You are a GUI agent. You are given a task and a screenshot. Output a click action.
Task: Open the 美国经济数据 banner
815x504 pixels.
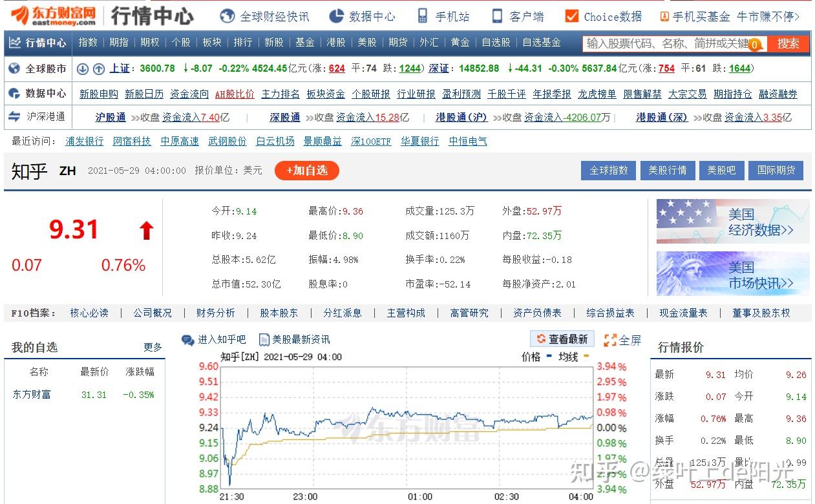733,221
